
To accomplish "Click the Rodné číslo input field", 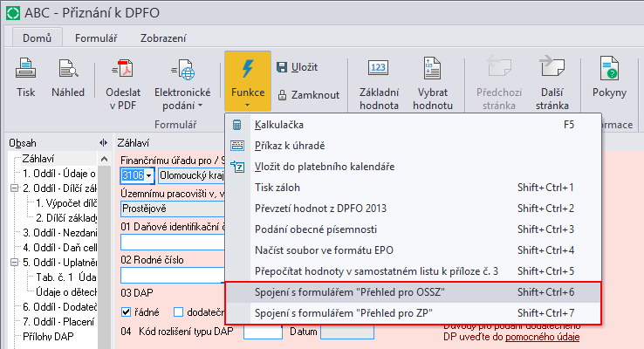I will (172, 274).
